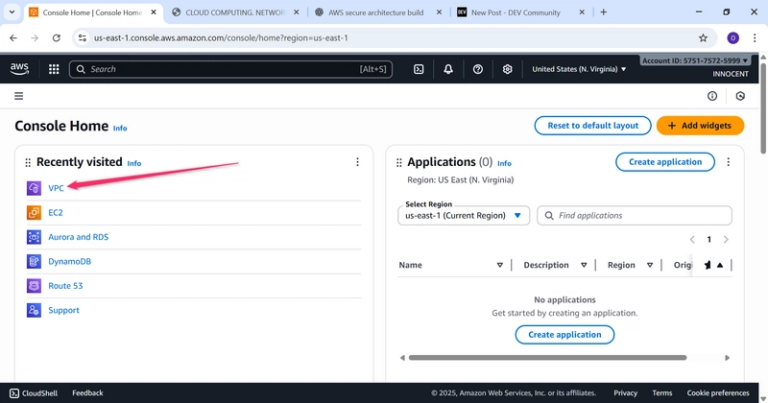Sort by the Region column arrow

pyautogui.click(x=649, y=265)
